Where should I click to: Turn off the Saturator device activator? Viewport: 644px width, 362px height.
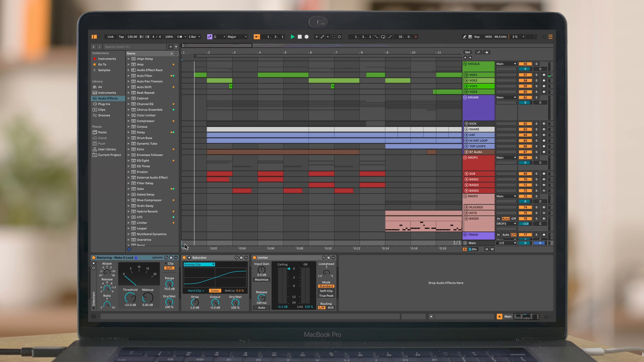(184, 258)
